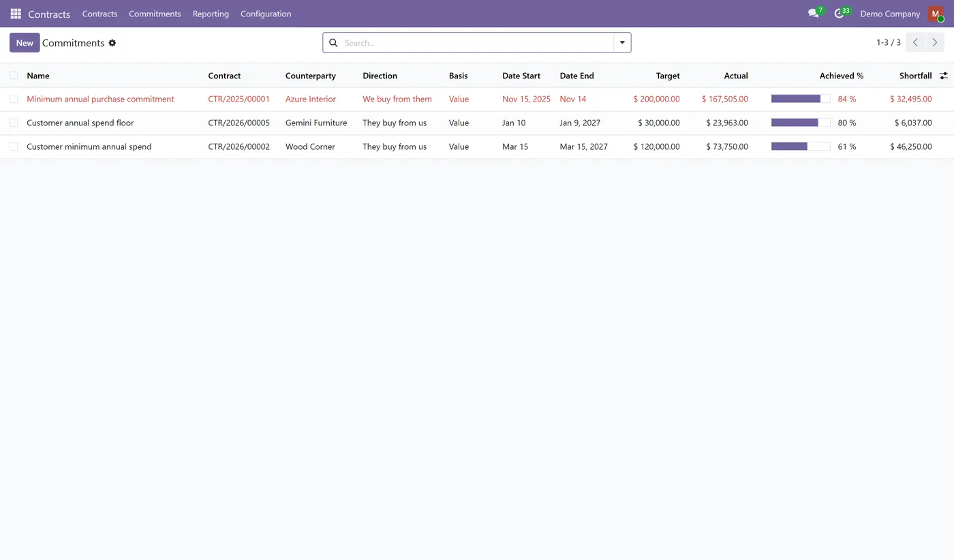Open pager counter 1-3 / 3
The width and height of the screenshot is (954, 560).
tap(889, 42)
